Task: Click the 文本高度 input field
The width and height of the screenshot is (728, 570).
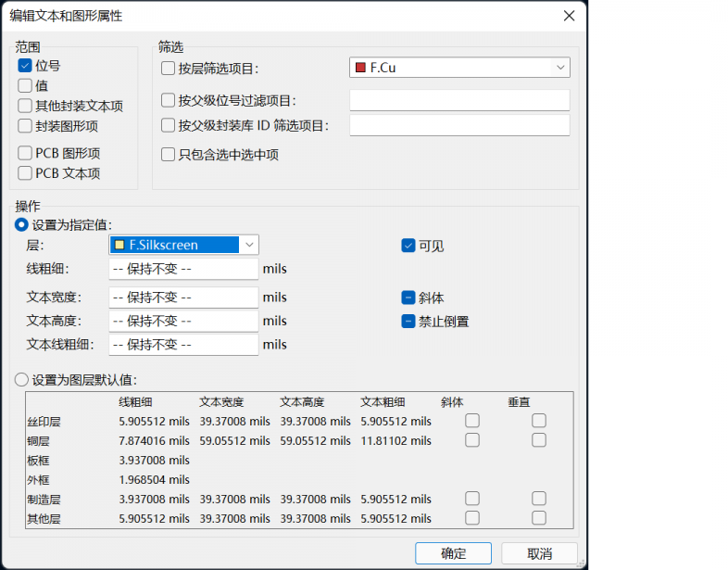Action: tap(183, 321)
